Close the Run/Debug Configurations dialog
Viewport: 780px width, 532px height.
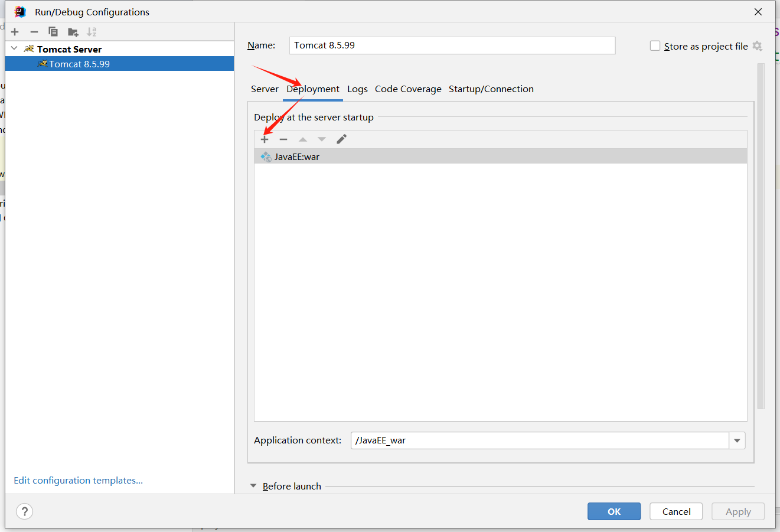click(x=758, y=12)
